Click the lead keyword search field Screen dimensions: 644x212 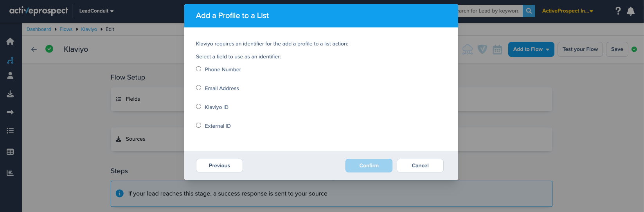(x=490, y=11)
